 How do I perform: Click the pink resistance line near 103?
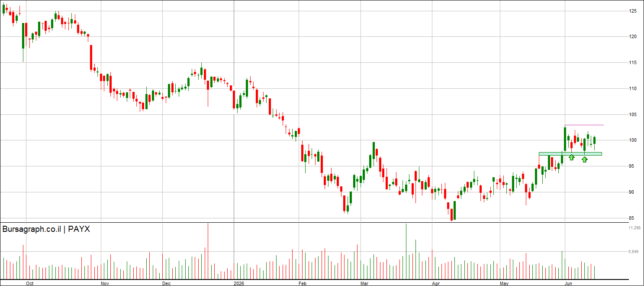[584, 125]
